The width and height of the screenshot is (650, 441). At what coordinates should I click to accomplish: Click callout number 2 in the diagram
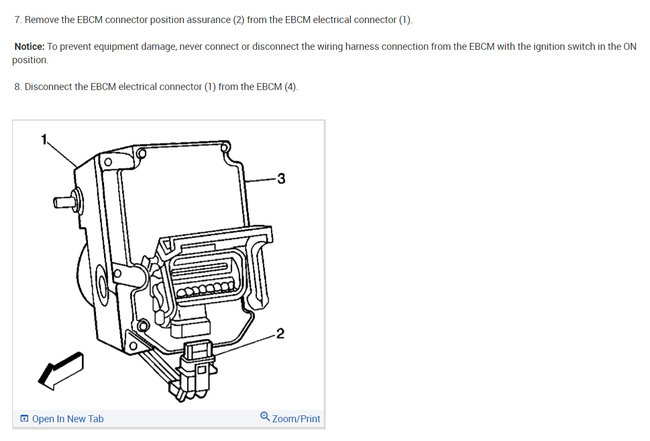(x=280, y=334)
